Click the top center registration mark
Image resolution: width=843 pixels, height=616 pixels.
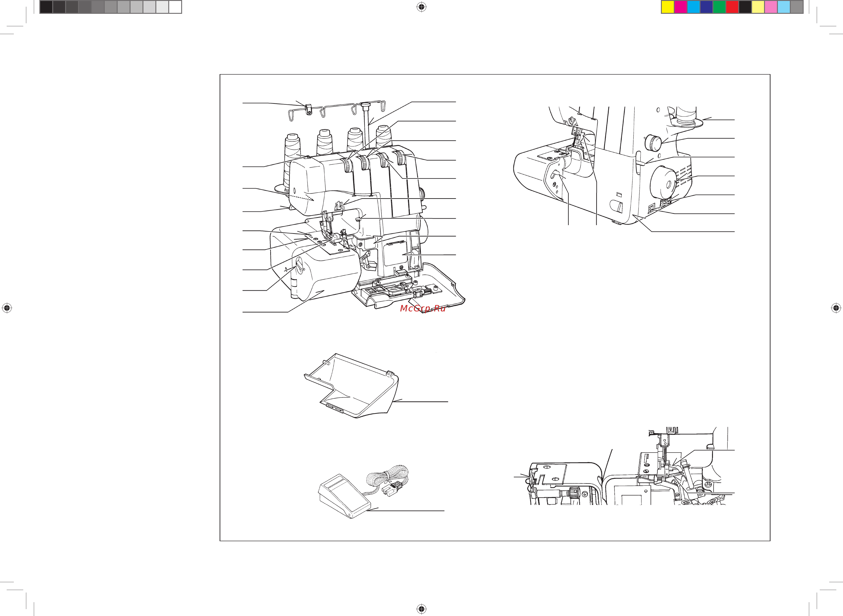pos(421,7)
